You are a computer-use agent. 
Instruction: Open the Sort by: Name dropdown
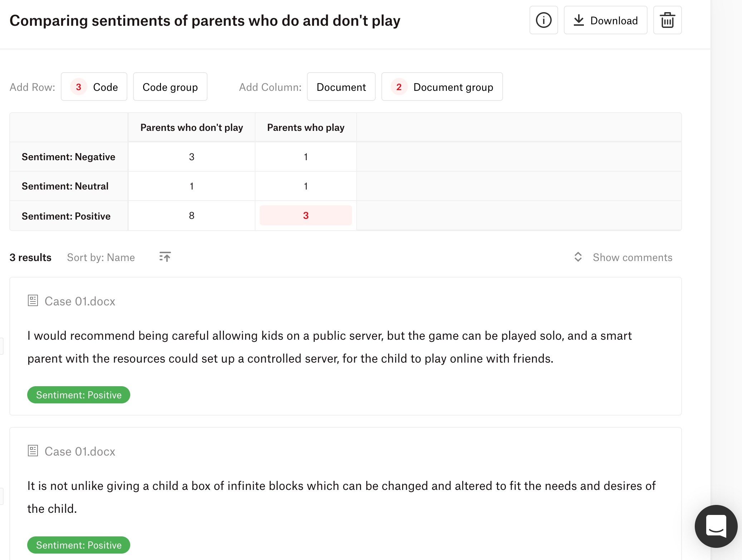101,257
